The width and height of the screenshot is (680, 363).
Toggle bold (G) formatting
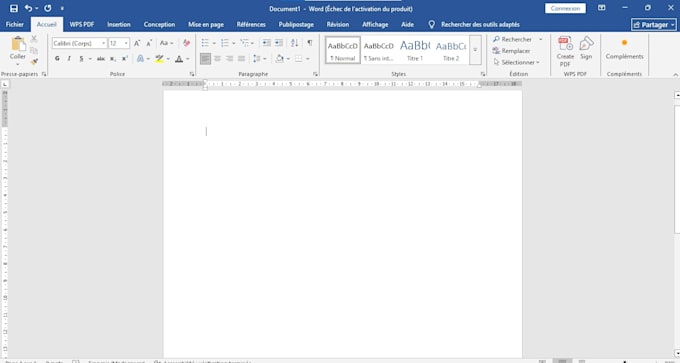pos(57,59)
